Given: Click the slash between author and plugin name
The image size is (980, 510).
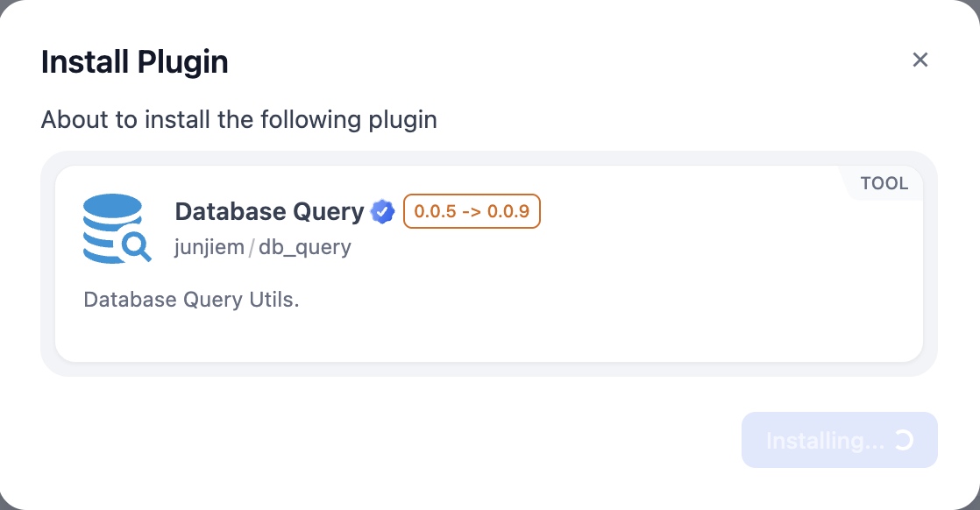Looking at the screenshot, I should 251,248.
